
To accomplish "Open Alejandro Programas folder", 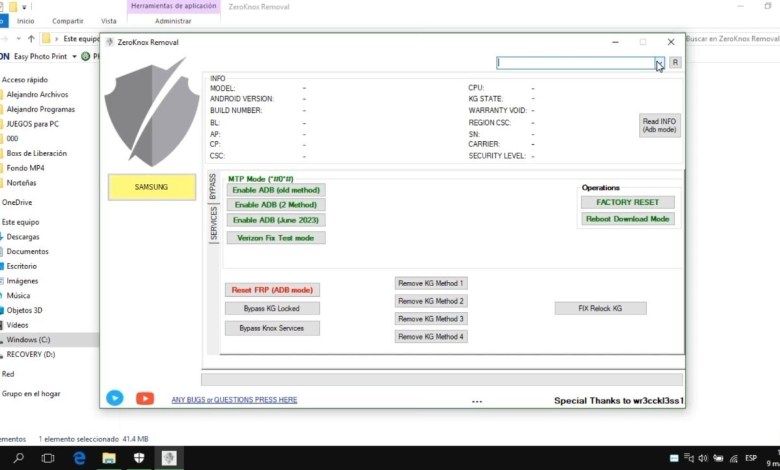I will [41, 109].
